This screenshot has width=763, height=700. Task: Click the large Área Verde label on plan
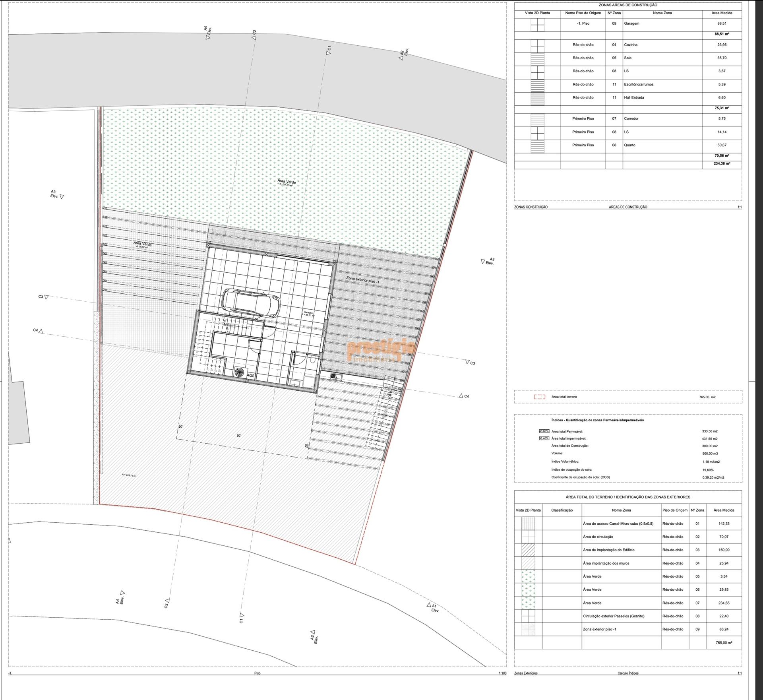287,182
